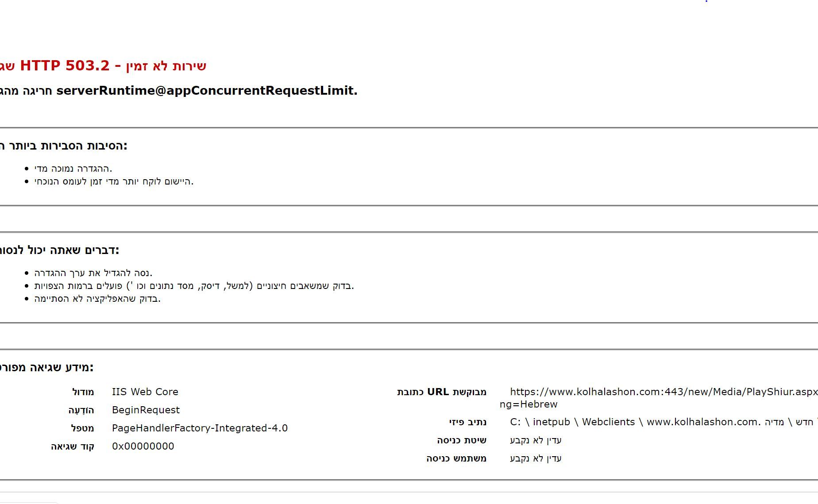Select the 'עדין לא נקבע' value beside 'משתמש כניסה'
This screenshot has width=818, height=504.
pos(536,458)
